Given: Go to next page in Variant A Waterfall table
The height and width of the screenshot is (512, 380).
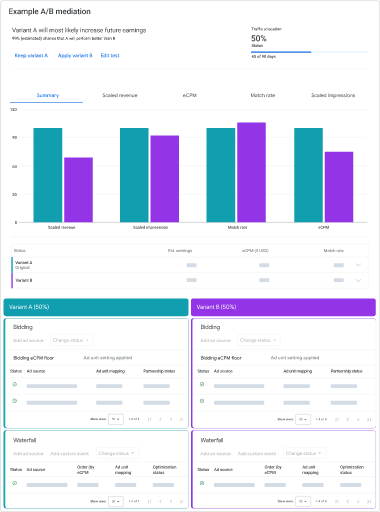Looking at the screenshot, I should (x=171, y=501).
